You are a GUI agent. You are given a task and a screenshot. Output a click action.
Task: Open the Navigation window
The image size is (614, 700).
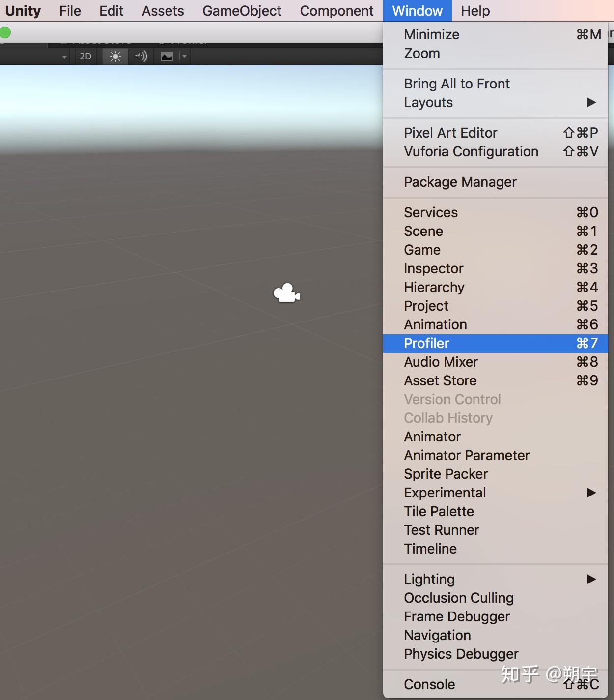tap(496, 635)
